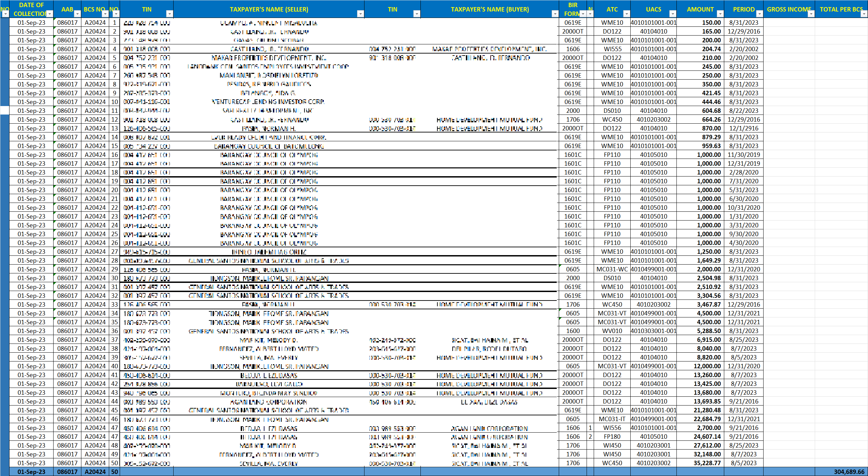Open the UACS column filter dropdown
Viewport: 868px width, 476px height.
[672, 14]
